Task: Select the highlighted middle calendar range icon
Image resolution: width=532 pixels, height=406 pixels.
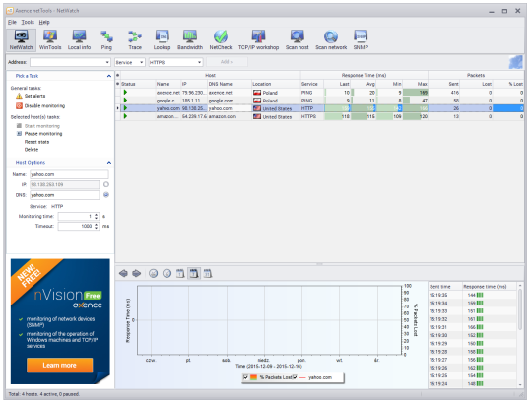Action: pyautogui.click(x=194, y=273)
